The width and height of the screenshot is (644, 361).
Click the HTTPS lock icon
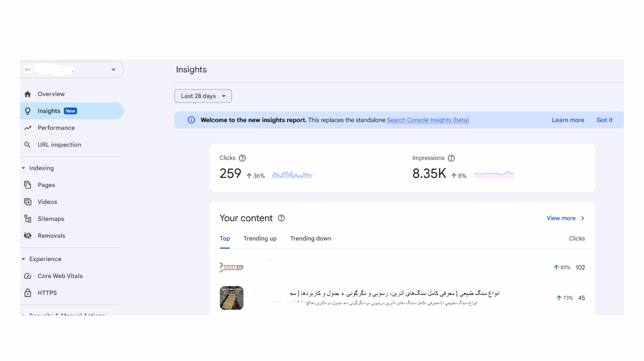(27, 293)
